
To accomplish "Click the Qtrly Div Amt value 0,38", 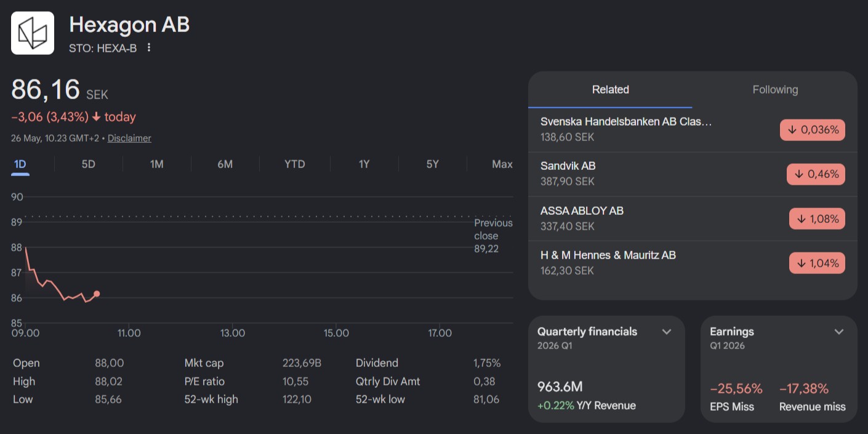I will [x=484, y=381].
